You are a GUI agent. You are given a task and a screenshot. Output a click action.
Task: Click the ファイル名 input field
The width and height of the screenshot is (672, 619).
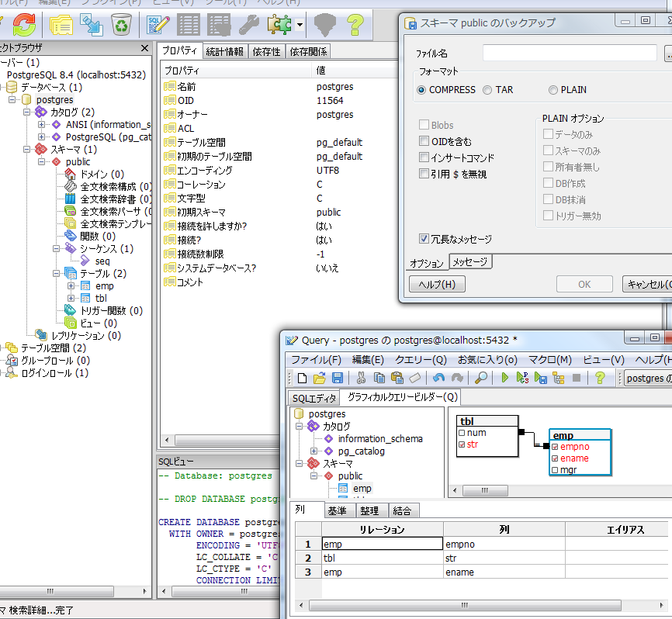pyautogui.click(x=570, y=54)
